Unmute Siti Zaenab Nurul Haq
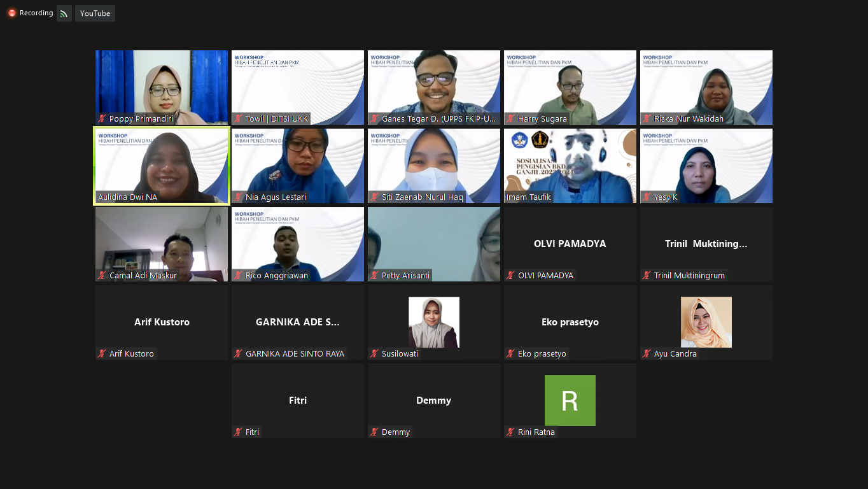This screenshot has height=489, width=868. 372,197
